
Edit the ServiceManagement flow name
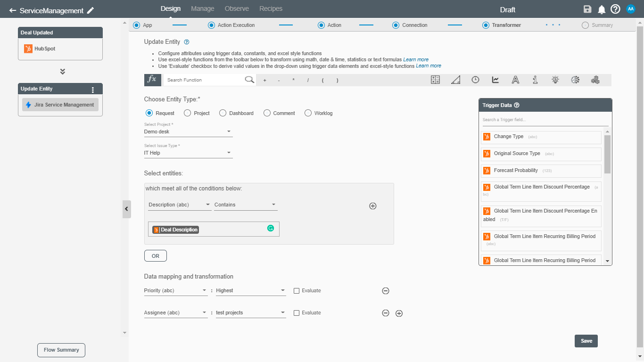click(91, 10)
